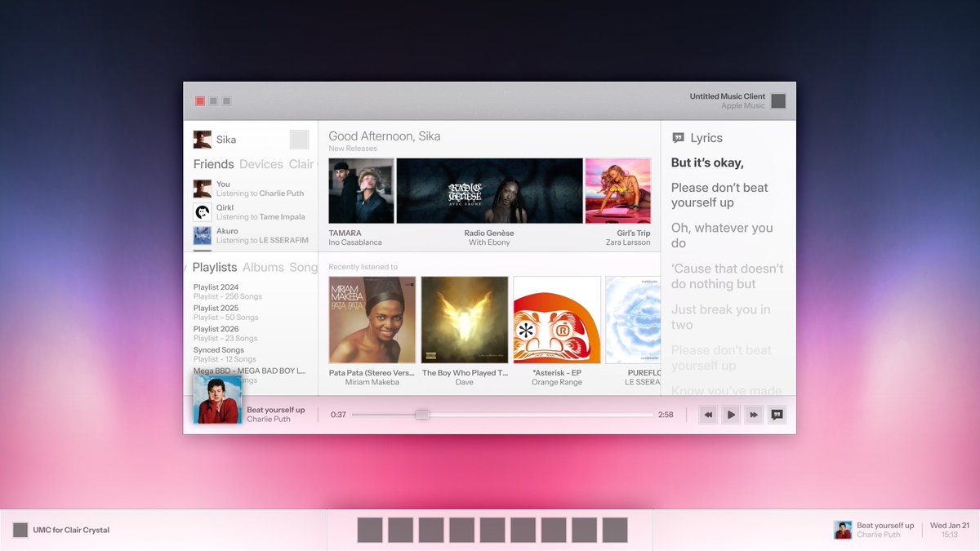Image resolution: width=980 pixels, height=551 pixels.
Task: Click the highlighted lyric 'But it's okay,'
Action: tap(707, 162)
